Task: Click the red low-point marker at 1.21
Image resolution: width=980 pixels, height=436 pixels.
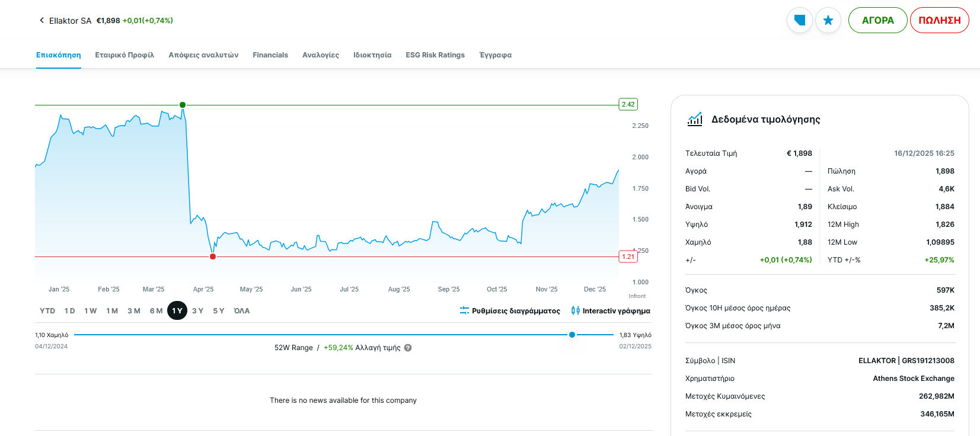Action: click(x=213, y=257)
